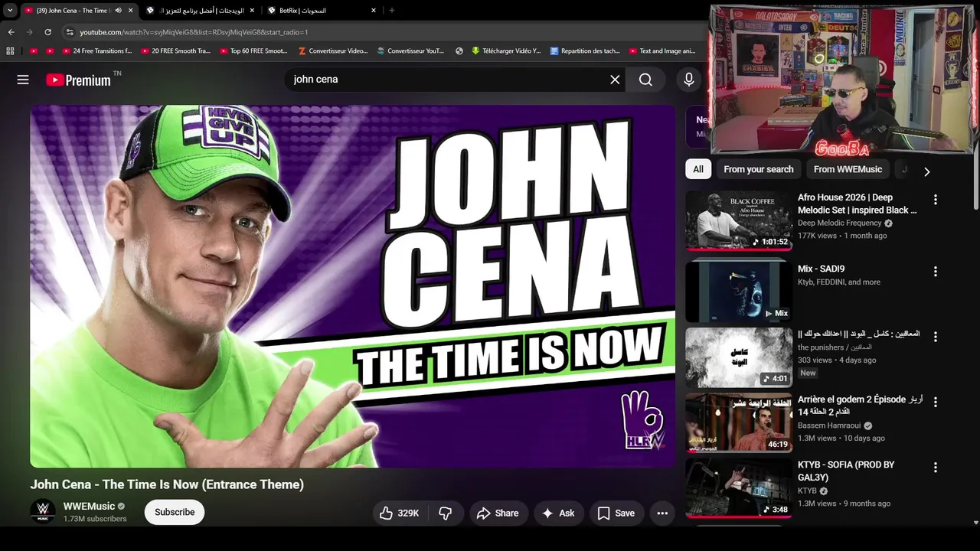Go back in browser history
The height and width of the screenshot is (551, 980).
[11, 32]
